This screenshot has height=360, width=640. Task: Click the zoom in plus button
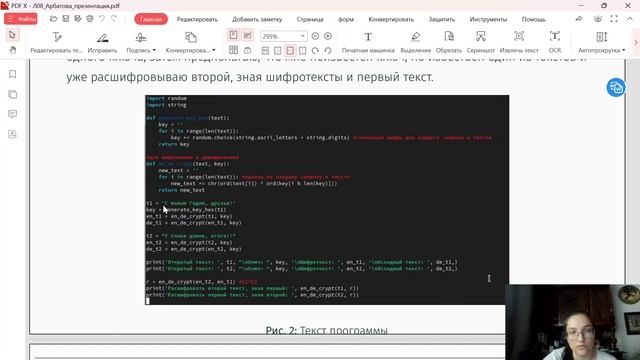[328, 36]
